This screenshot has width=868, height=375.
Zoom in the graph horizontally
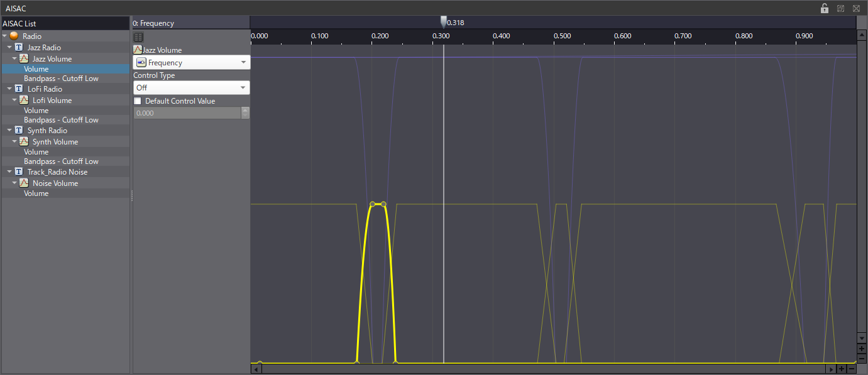tap(842, 369)
